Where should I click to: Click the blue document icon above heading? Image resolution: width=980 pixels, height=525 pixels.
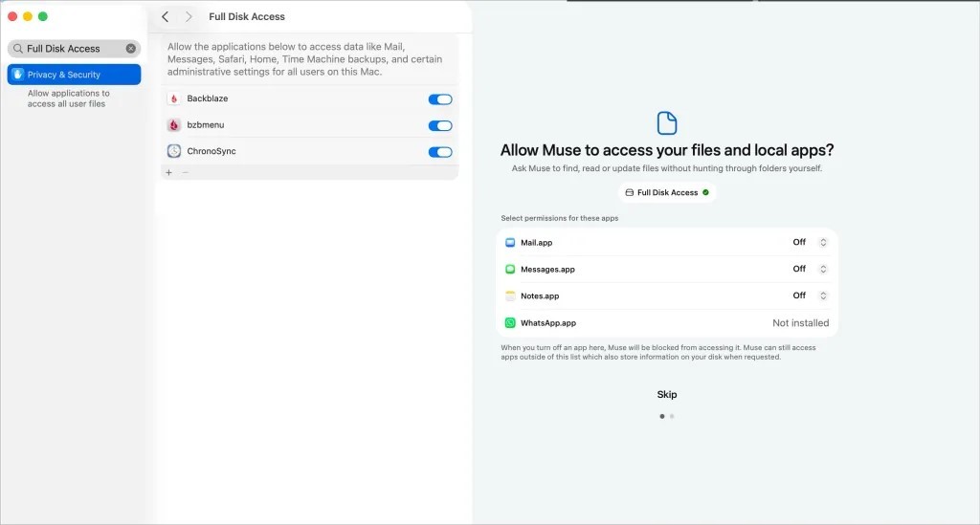[x=667, y=123]
